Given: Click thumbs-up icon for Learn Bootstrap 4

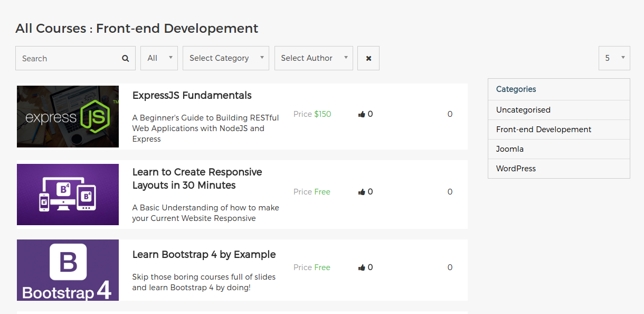Looking at the screenshot, I should click(x=362, y=267).
